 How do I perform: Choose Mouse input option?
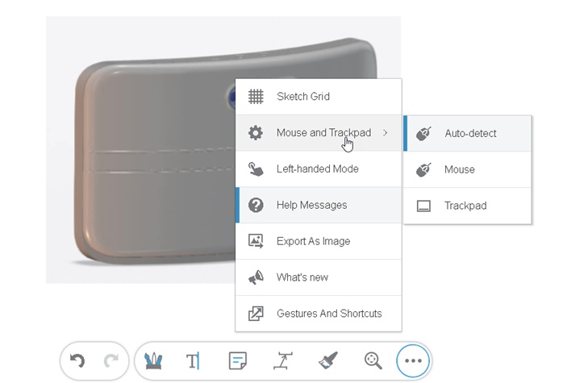(468, 170)
